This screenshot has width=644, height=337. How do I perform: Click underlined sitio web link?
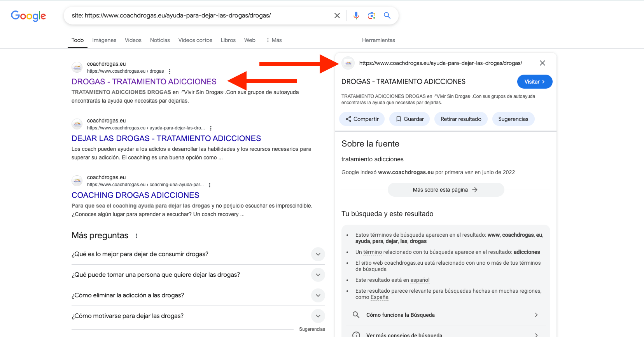click(372, 263)
